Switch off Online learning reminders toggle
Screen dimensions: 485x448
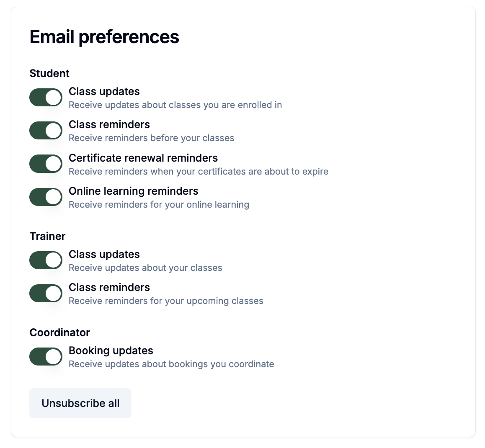(46, 197)
